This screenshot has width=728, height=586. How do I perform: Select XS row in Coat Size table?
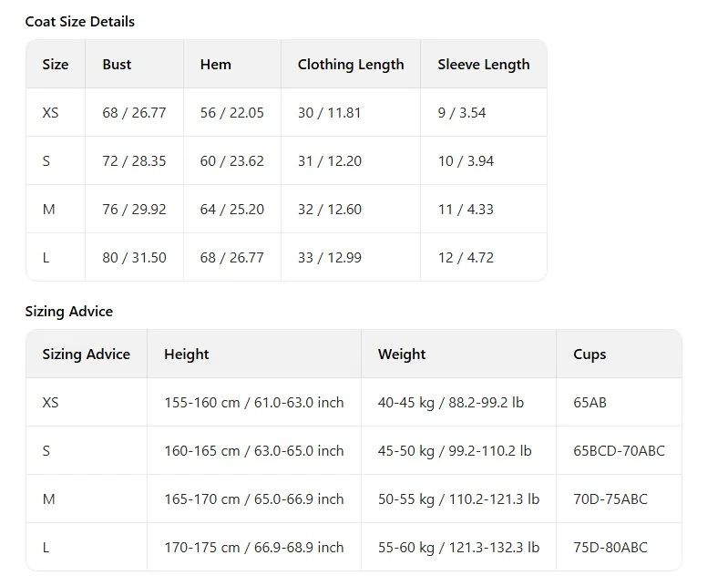pyautogui.click(x=286, y=112)
